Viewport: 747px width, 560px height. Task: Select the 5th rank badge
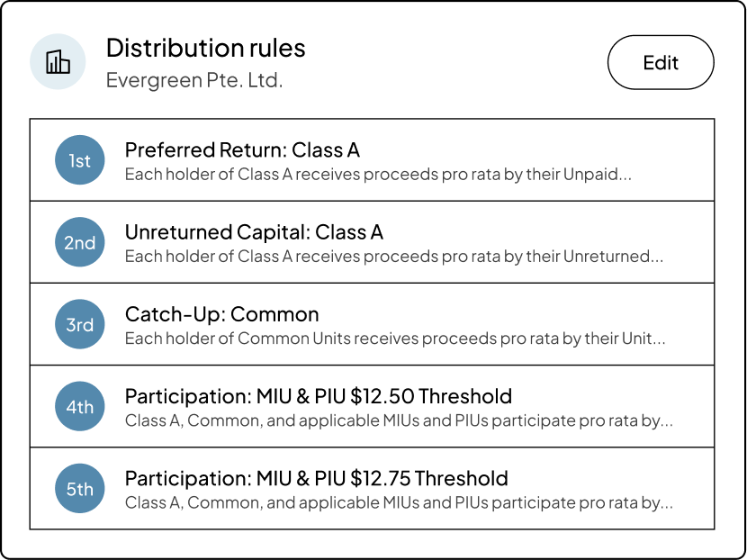(x=80, y=489)
